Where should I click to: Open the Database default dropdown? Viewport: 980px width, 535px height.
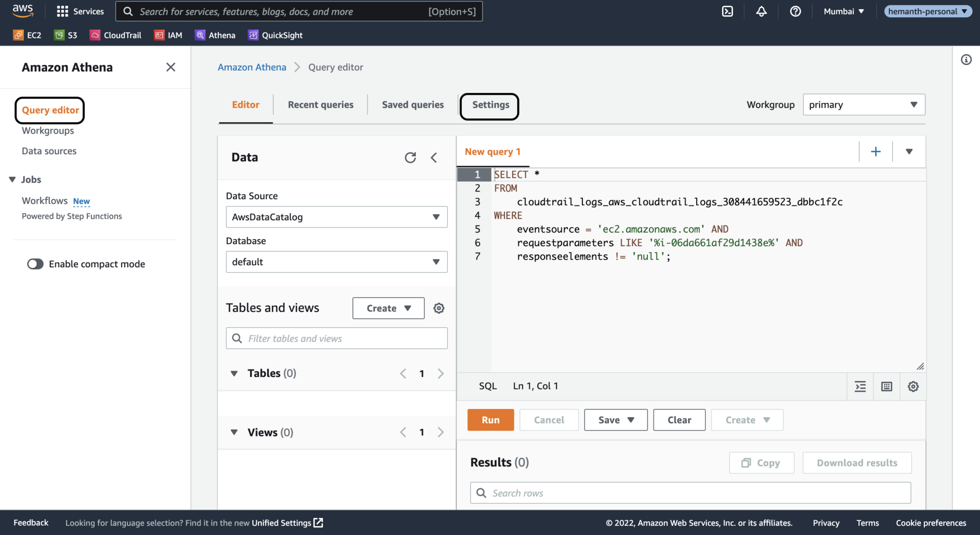336,262
